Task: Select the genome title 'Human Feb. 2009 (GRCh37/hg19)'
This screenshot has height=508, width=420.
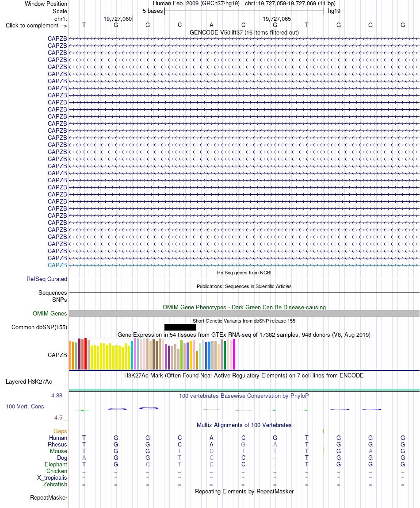Action: (x=196, y=4)
